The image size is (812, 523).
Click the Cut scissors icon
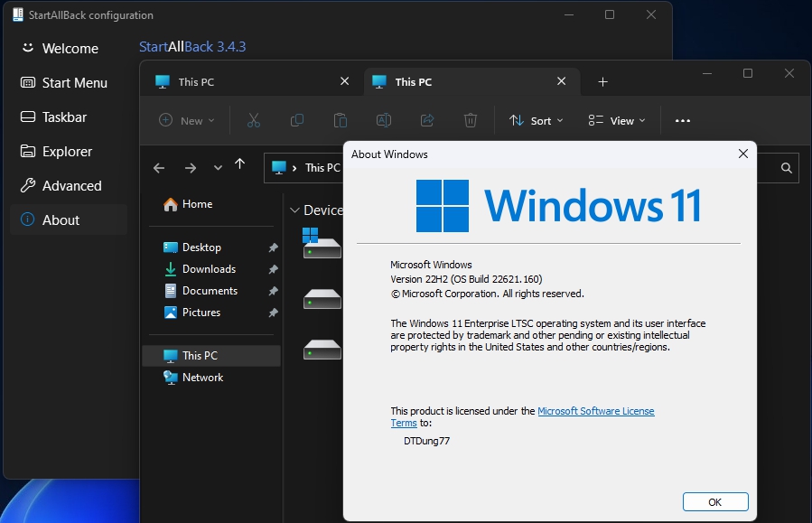pyautogui.click(x=254, y=121)
